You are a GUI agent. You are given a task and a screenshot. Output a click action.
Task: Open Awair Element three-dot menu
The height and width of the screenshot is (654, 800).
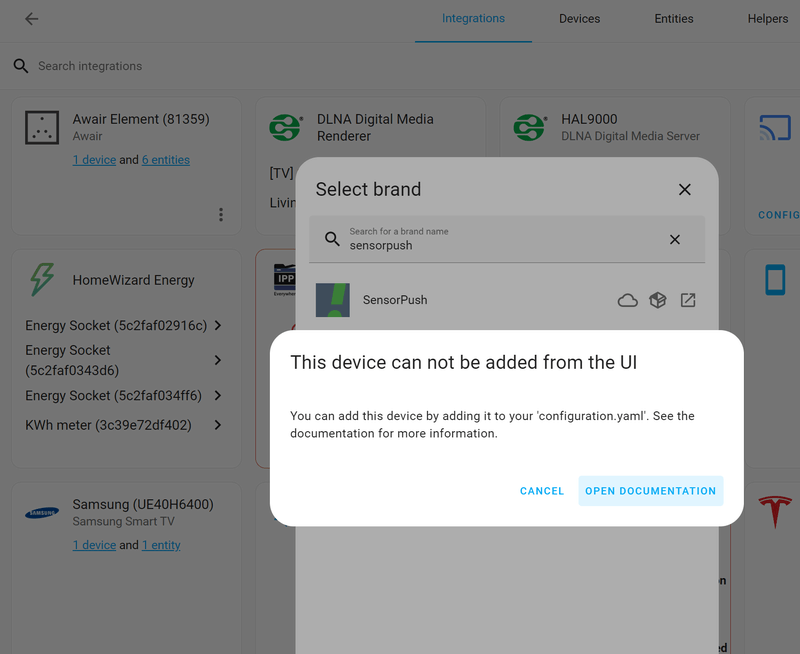[x=221, y=214]
